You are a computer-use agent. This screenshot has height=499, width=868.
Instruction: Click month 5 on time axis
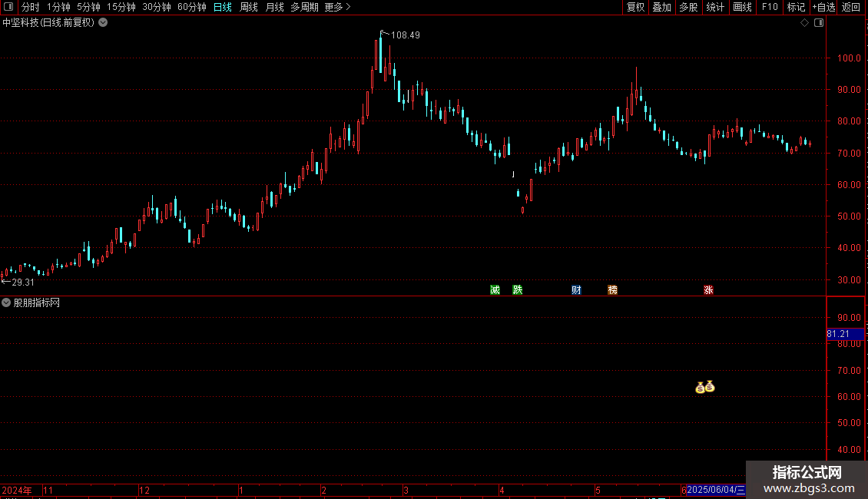[x=598, y=490]
